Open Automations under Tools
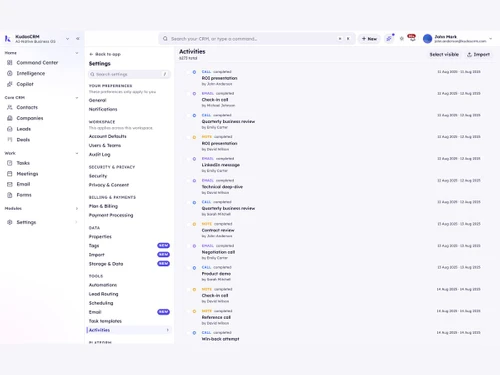 [103, 285]
